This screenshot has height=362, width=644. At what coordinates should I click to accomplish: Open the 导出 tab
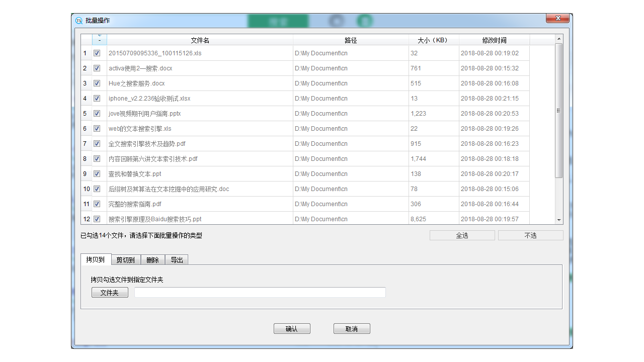tap(177, 259)
